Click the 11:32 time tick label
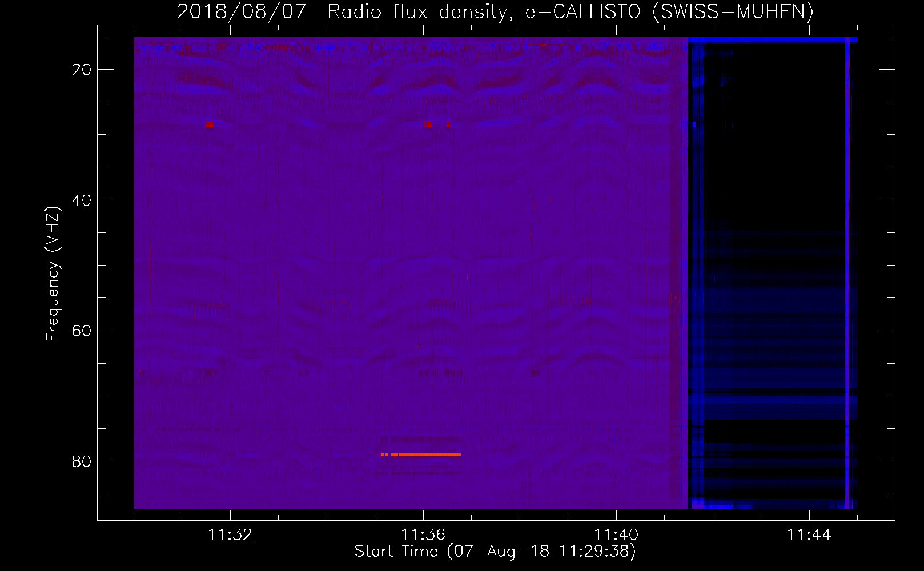This screenshot has height=571, width=924. (x=230, y=535)
